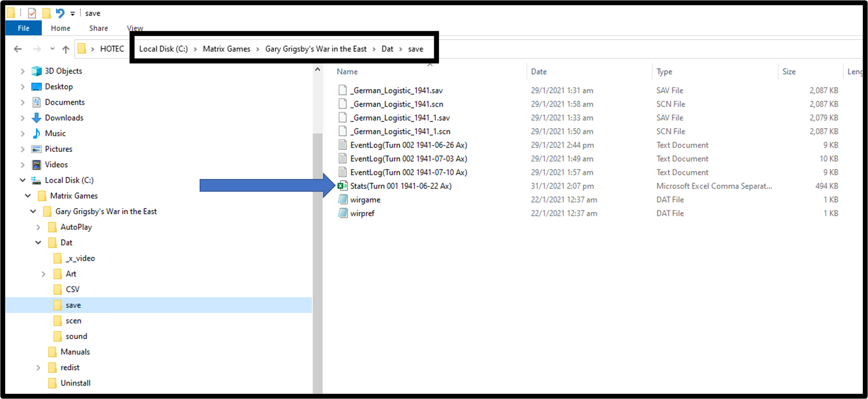
Task: Click the New folder icon in quick access toolbar
Action: (47, 13)
